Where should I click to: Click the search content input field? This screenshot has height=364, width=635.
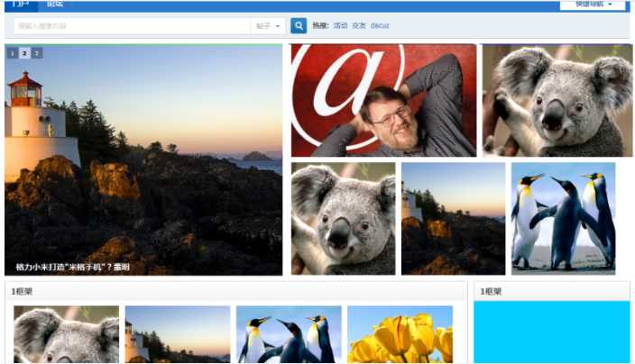(x=132, y=26)
